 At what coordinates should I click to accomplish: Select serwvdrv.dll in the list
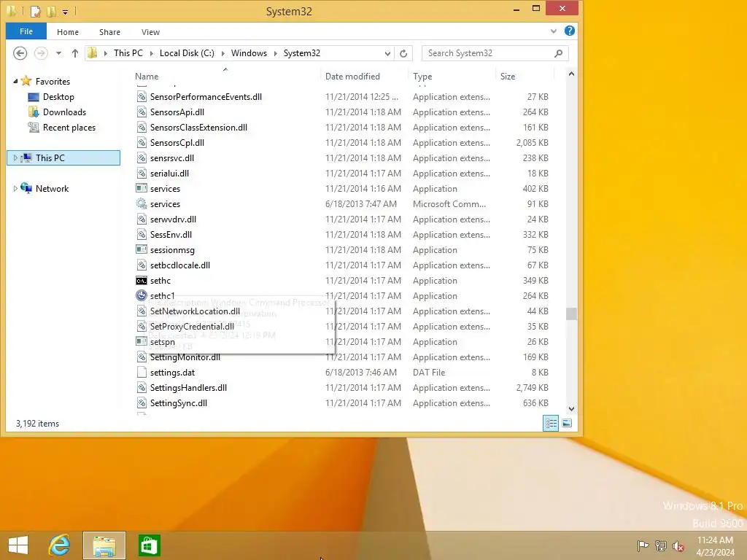pyautogui.click(x=173, y=219)
